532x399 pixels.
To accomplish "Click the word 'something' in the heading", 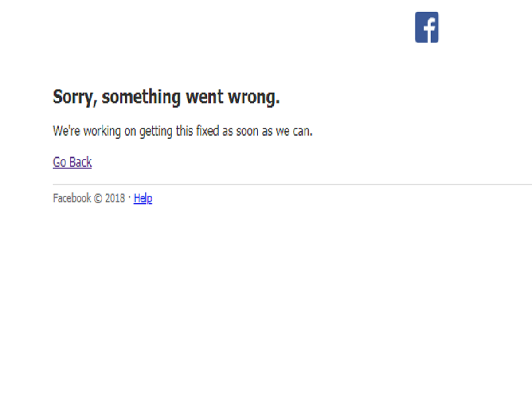I will click(141, 97).
